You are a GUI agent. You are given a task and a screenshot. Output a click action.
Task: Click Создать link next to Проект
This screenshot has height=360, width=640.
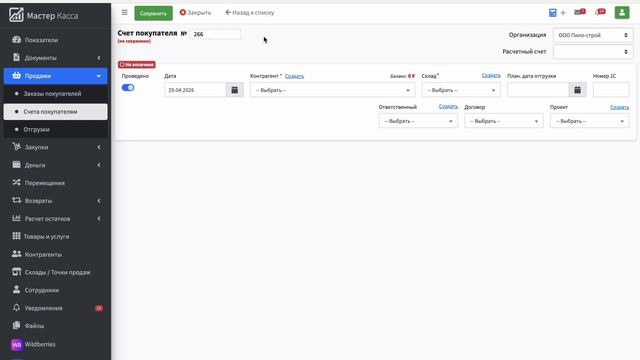(620, 107)
